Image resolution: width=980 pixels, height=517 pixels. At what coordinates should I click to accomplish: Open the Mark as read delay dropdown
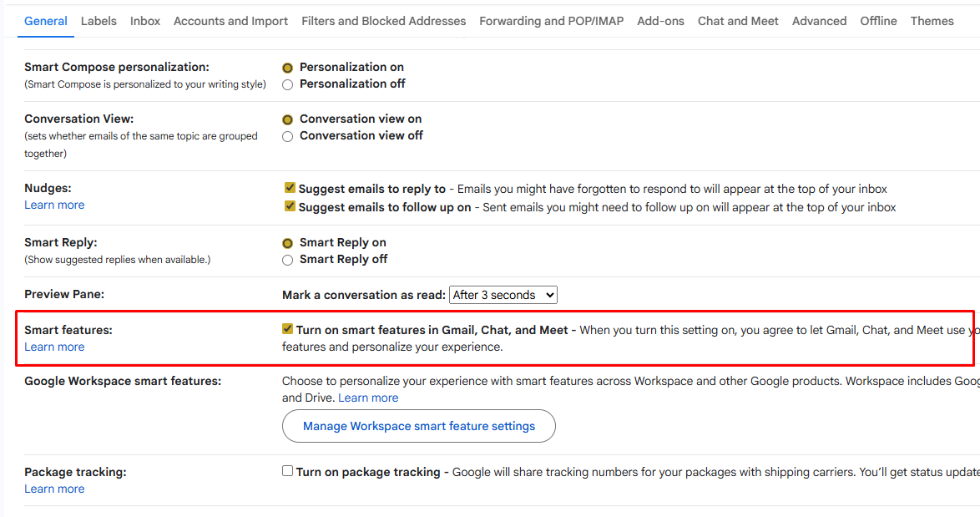point(503,295)
